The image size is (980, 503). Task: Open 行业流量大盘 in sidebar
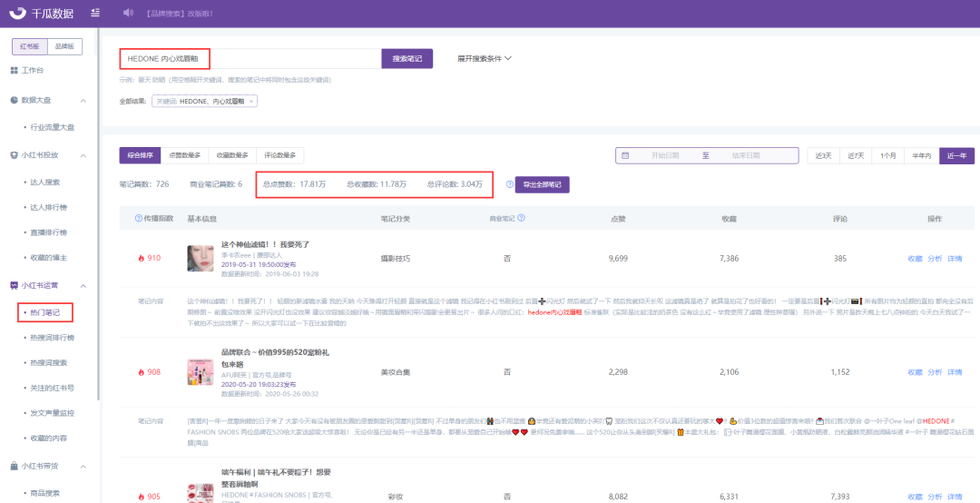tap(53, 128)
